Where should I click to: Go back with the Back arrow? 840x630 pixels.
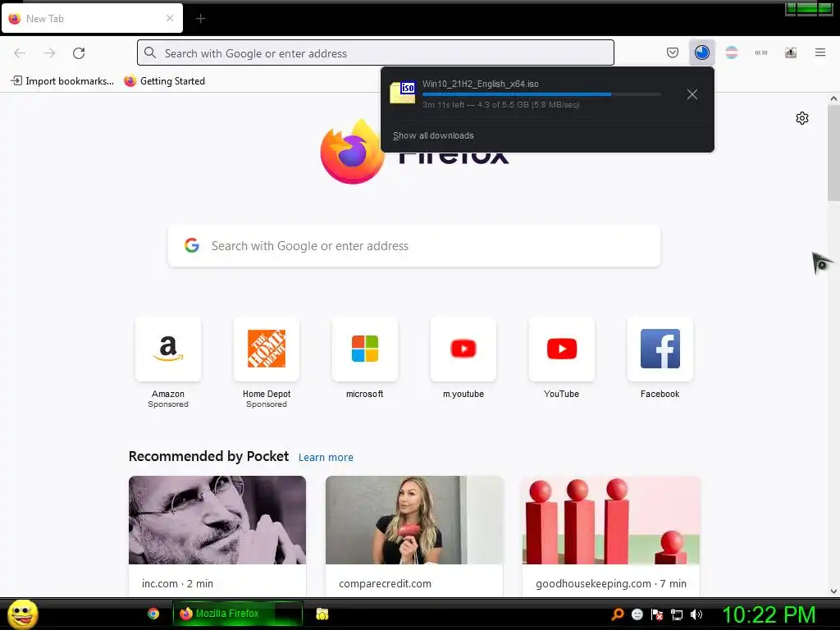(20, 53)
